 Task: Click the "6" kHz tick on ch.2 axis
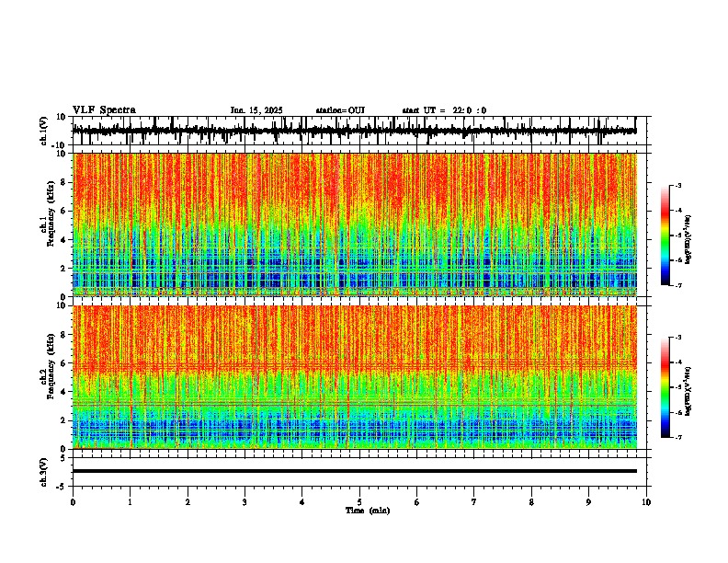point(64,362)
